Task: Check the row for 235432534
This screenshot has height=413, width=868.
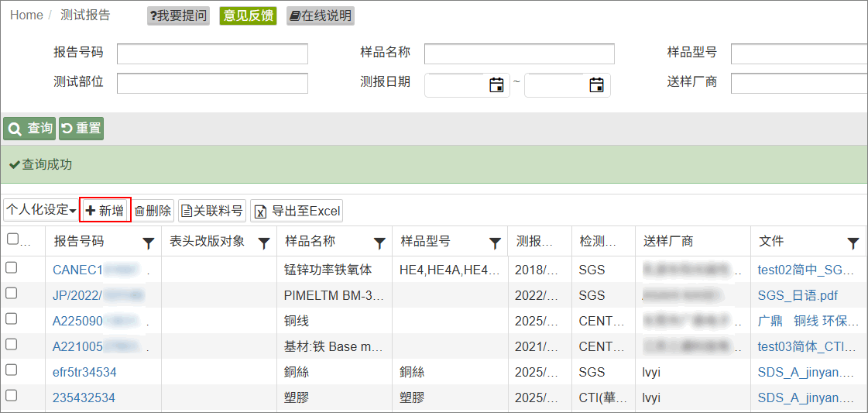Action: 11,395
